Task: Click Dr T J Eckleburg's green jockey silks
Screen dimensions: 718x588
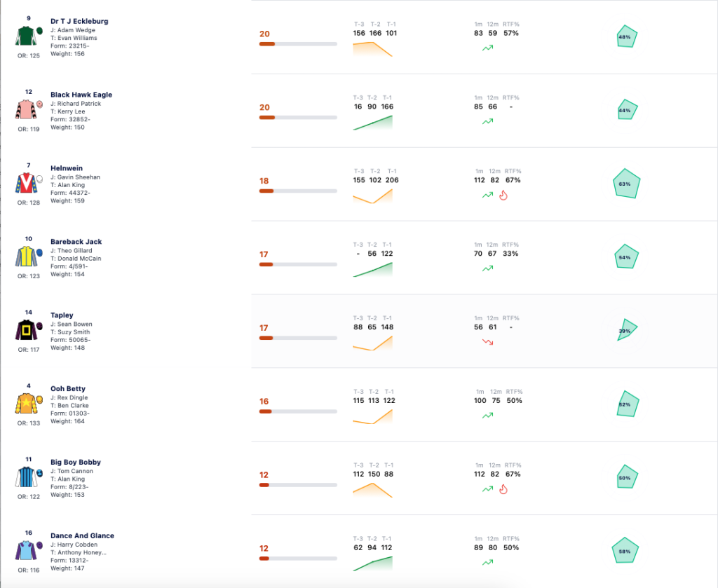Action: pyautogui.click(x=28, y=36)
